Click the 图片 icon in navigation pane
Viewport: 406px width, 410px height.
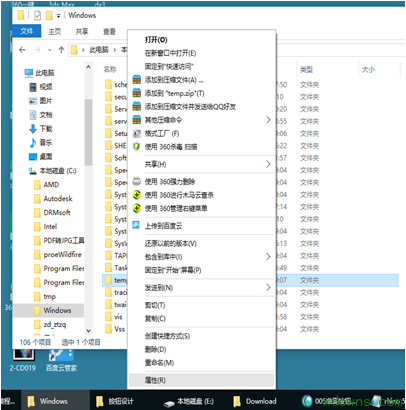tap(33, 101)
